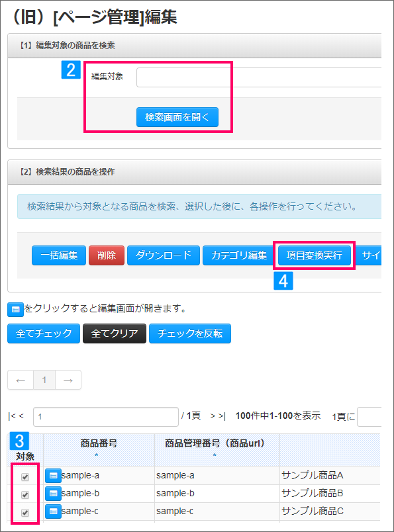Image resolution: width=394 pixels, height=532 pixels.
Task: Click the 検索画面を開く button
Action: [177, 117]
